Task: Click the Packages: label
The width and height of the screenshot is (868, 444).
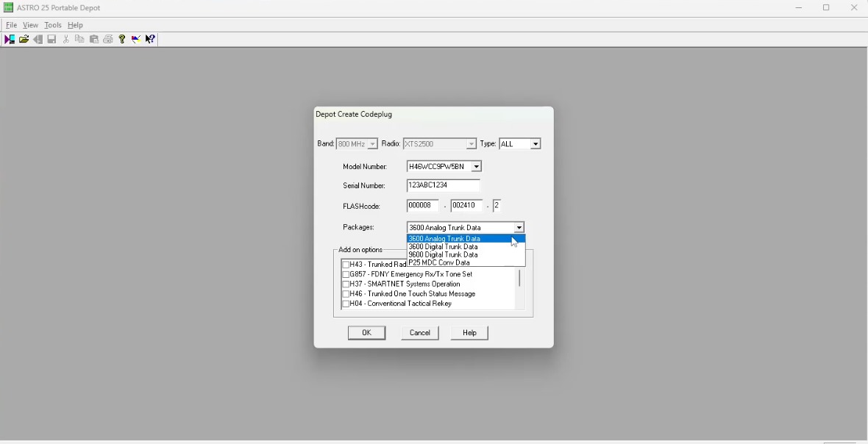Action: [x=358, y=227]
